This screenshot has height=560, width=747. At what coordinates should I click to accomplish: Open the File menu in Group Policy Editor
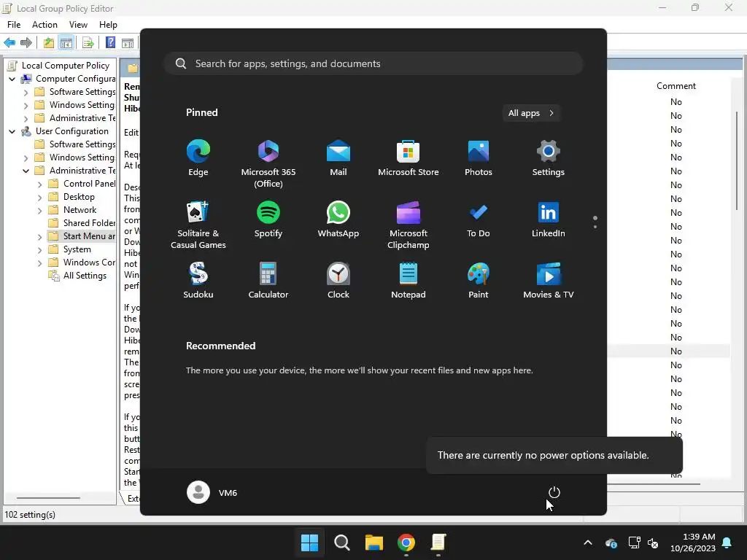(x=14, y=25)
